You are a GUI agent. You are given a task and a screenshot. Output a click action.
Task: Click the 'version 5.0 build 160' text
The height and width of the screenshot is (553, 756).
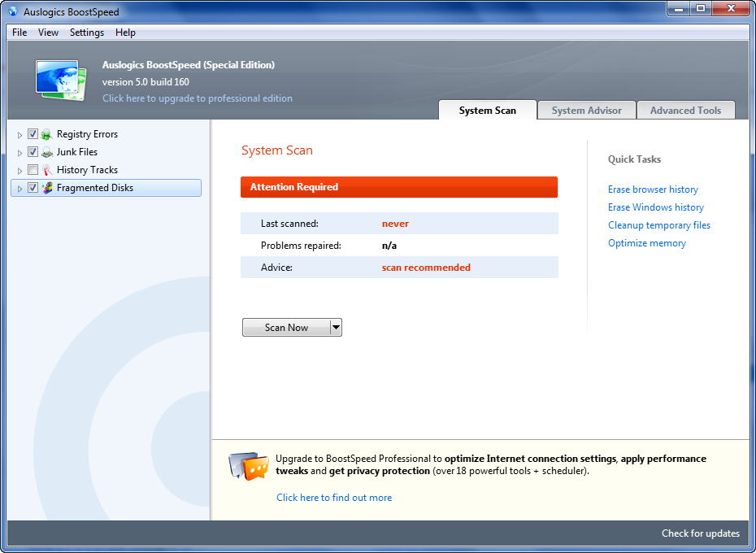tap(146, 82)
